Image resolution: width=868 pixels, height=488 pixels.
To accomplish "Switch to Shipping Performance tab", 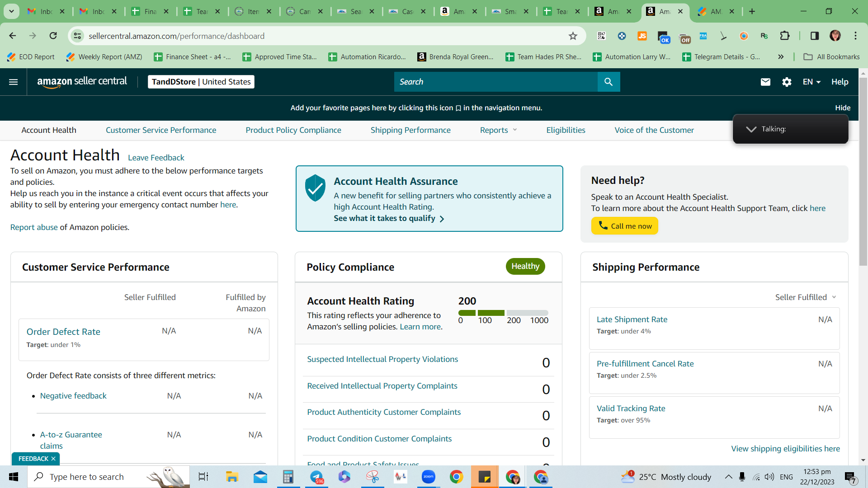I will [x=410, y=130].
